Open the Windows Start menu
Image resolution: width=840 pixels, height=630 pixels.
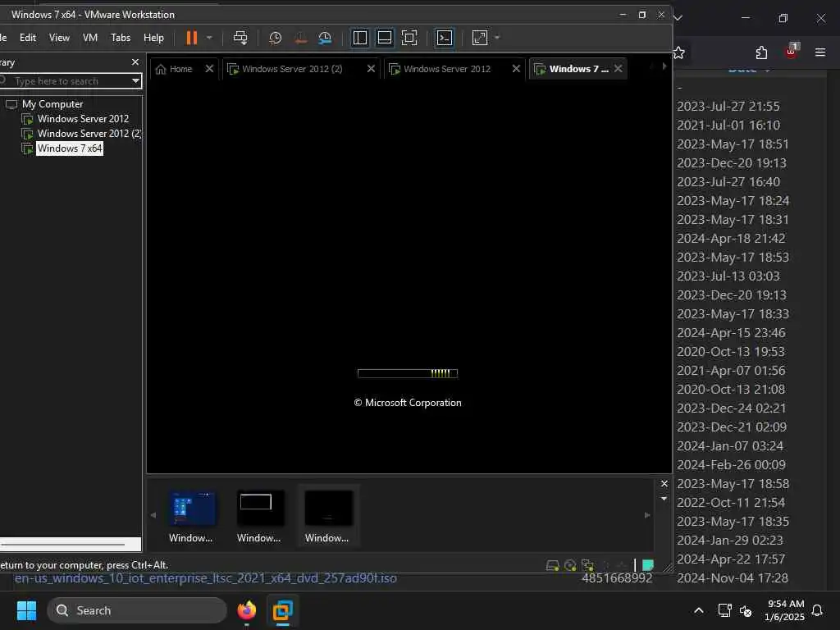coord(26,610)
